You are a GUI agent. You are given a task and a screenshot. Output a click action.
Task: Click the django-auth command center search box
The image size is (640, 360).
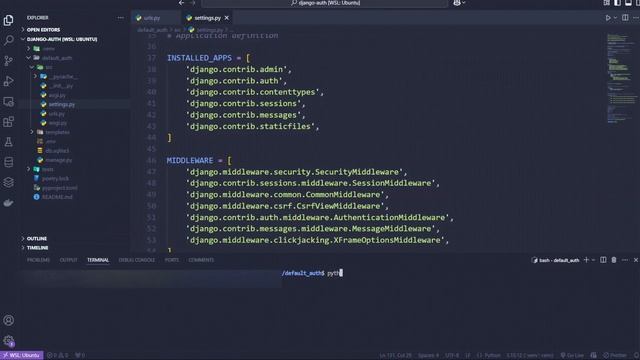click(325, 3)
